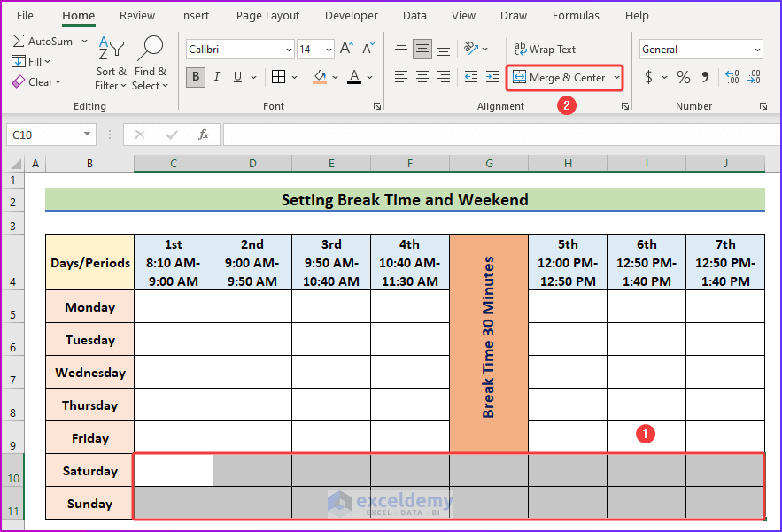Toggle Underline formatting
Viewport: 782px width, 532px height.
(236, 77)
